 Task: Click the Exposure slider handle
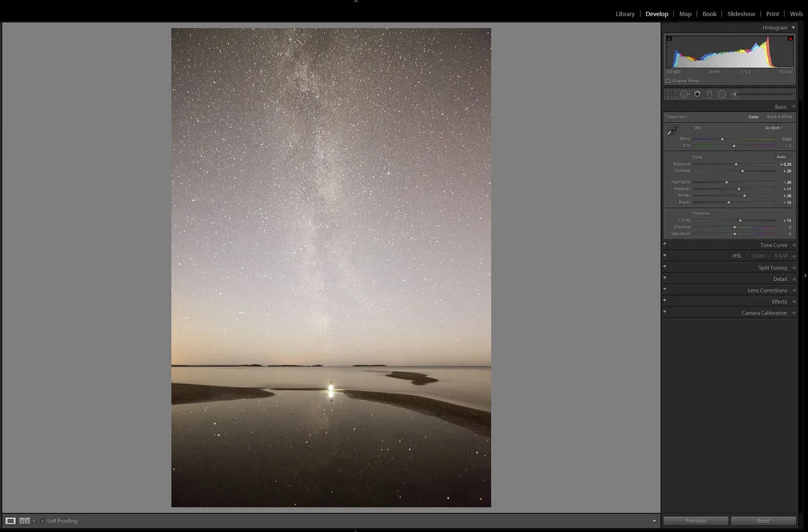736,165
